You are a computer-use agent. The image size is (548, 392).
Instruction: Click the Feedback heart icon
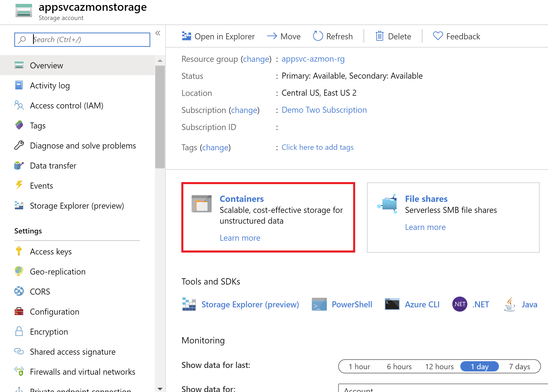[438, 36]
